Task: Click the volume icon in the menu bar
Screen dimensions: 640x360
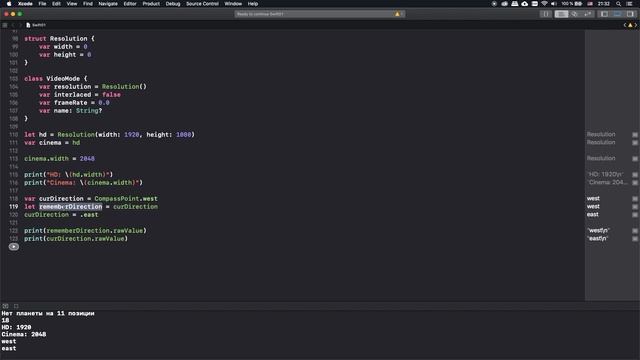Action: tap(553, 4)
